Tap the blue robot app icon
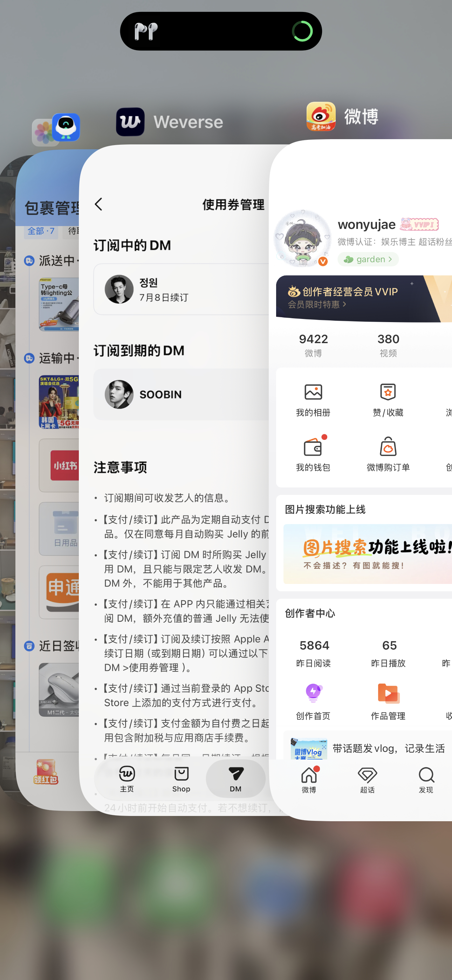The image size is (452, 980). (66, 127)
